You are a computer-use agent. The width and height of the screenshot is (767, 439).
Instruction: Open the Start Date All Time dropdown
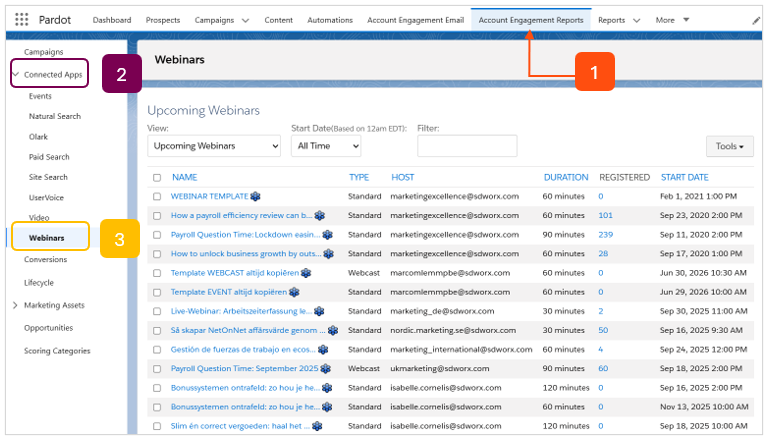pos(326,146)
